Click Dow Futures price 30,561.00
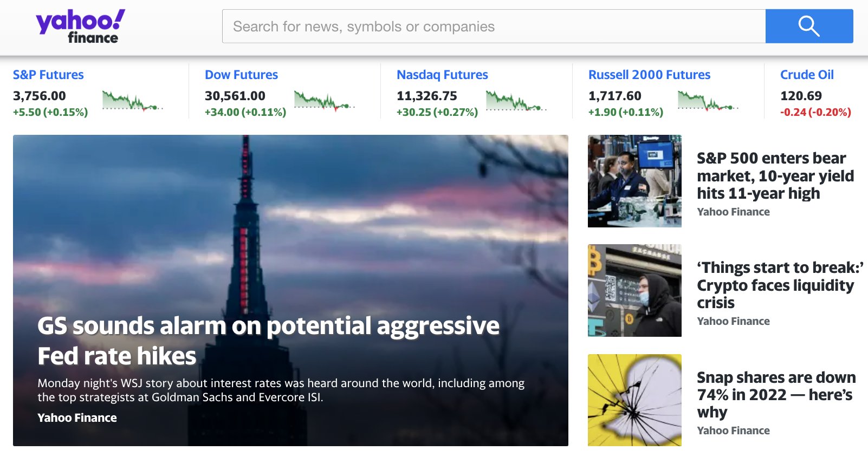Image resolution: width=868 pixels, height=457 pixels. click(x=235, y=96)
